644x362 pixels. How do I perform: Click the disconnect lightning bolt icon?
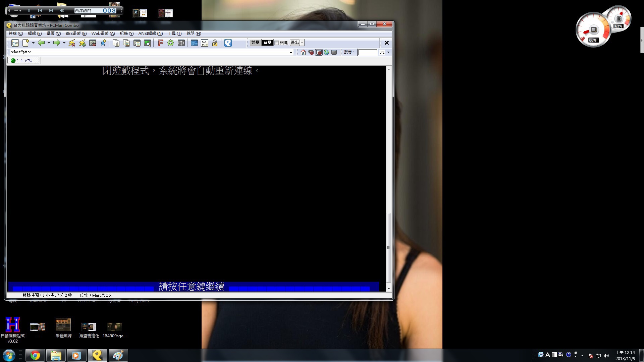[72, 43]
